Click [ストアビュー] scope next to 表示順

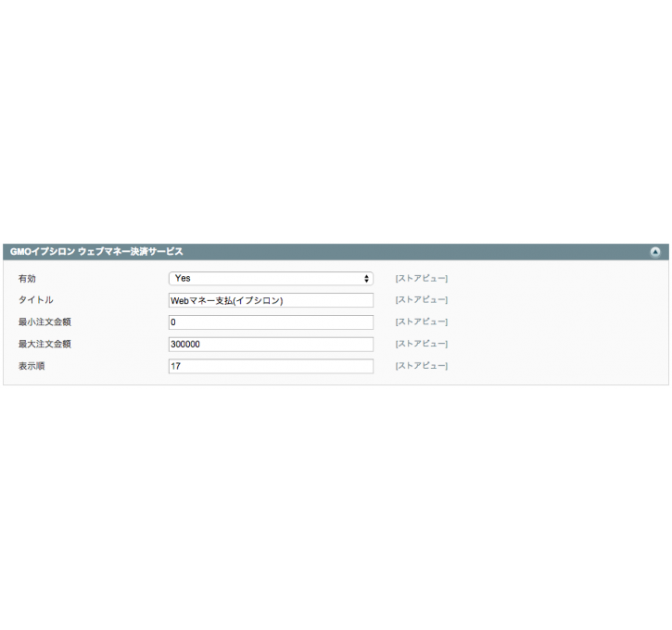[422, 365]
